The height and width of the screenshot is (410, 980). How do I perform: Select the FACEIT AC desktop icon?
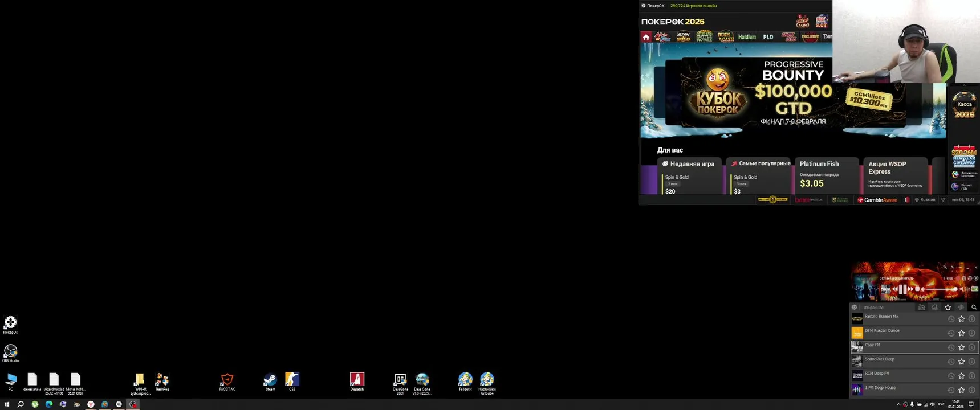point(227,382)
